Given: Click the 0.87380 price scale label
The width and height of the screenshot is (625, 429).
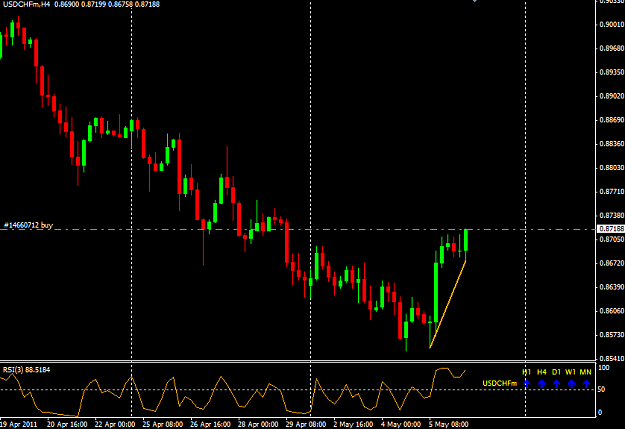Looking at the screenshot, I should [612, 215].
